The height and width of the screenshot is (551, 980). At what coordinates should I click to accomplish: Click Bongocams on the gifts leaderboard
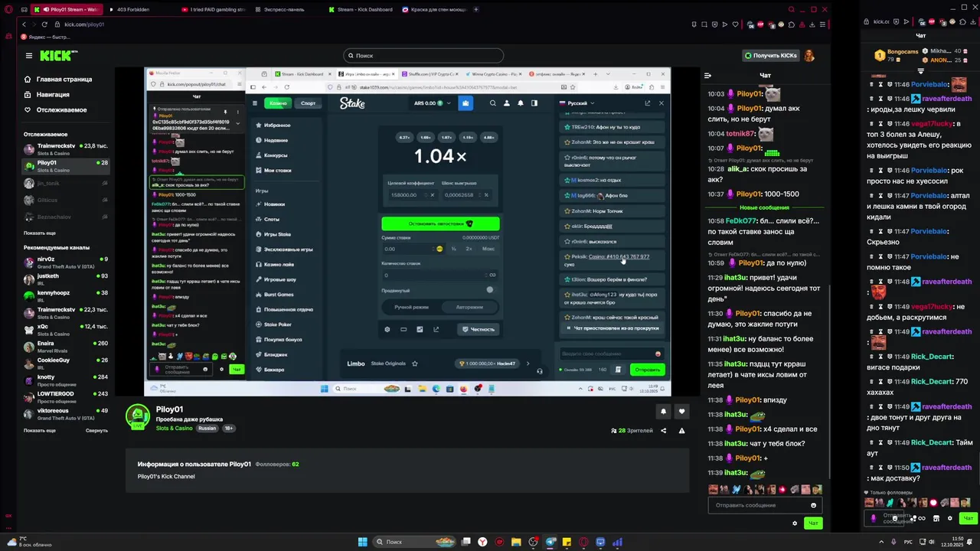tap(902, 51)
